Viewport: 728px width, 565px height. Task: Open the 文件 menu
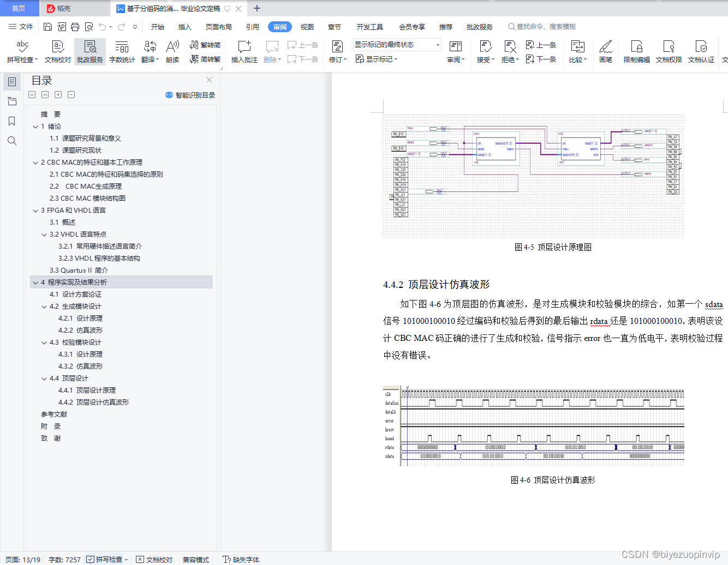pos(21,27)
